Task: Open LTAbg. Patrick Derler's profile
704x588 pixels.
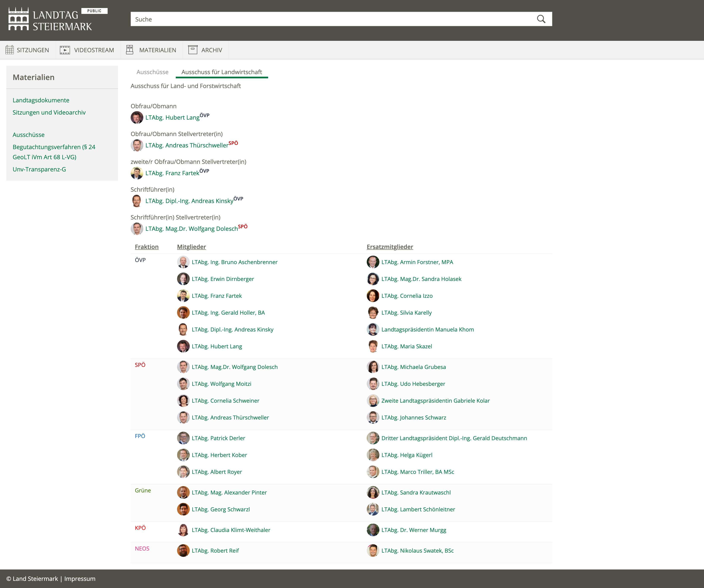Action: click(219, 438)
